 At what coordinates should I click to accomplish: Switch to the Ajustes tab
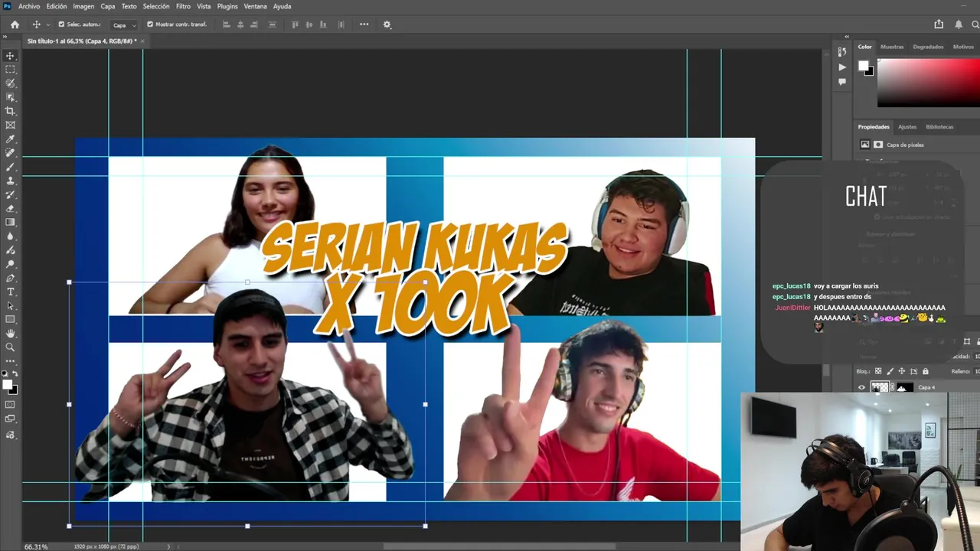907,127
